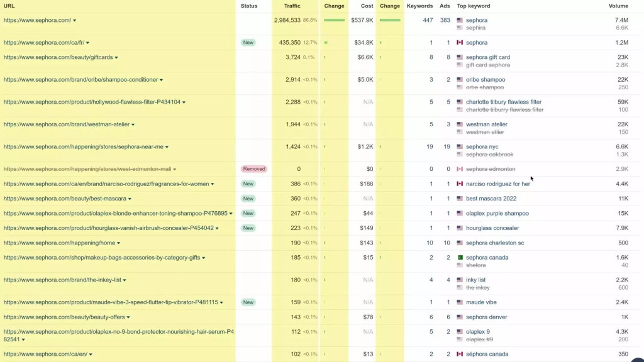
Task: Select the 'sephora gift card' top keyword
Action: coord(488,57)
